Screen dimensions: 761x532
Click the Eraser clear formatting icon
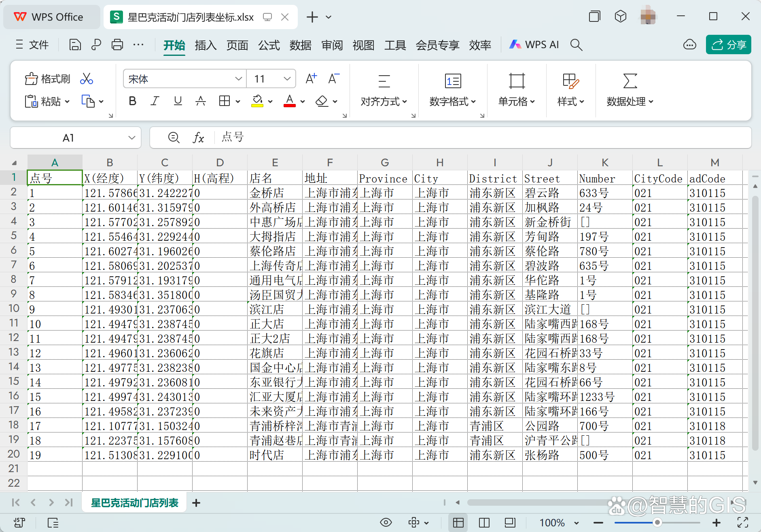[x=322, y=101]
